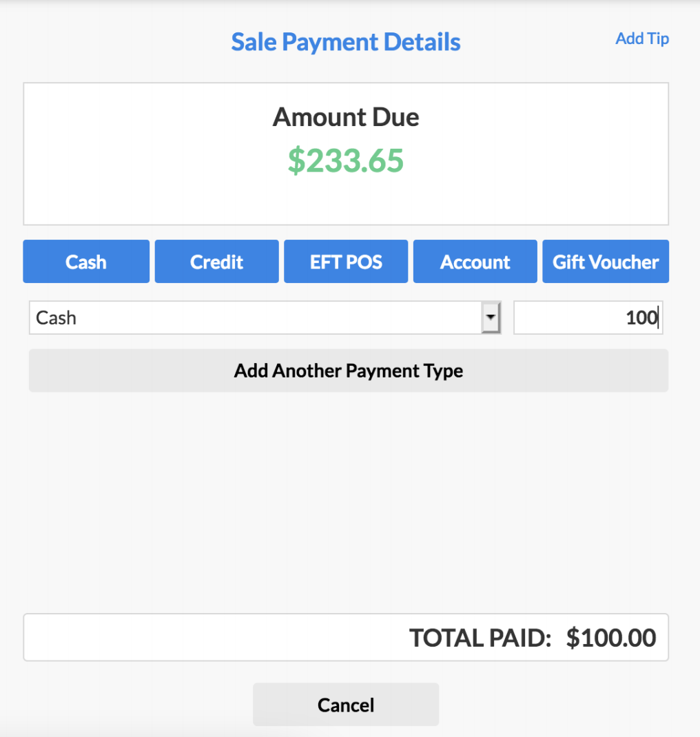Click the $100.00 total paid value
Viewport: 700px width, 737px height.
[x=610, y=638]
